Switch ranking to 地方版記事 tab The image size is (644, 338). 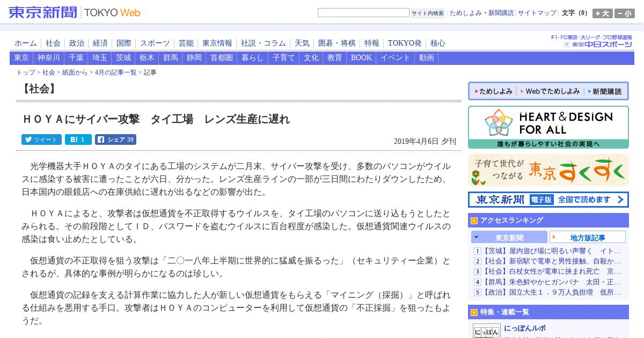tap(588, 237)
